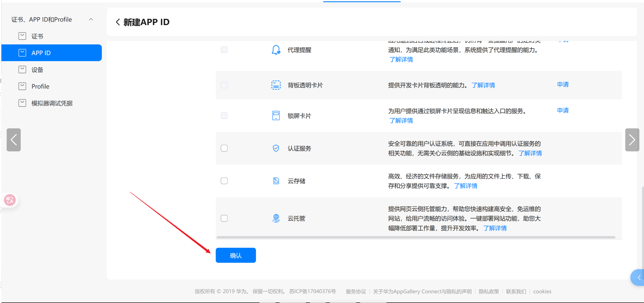Click the 确认 button

236,255
